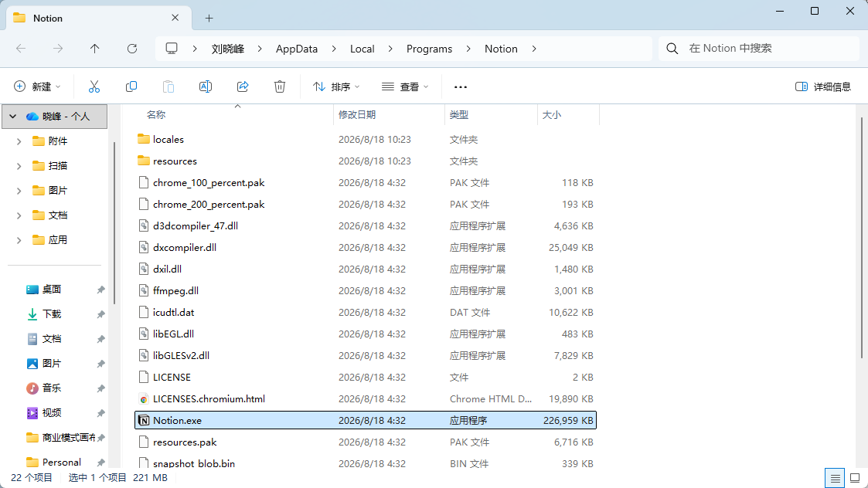Expand the 文档 folder under OneDrive
This screenshot has width=868, height=488.
[19, 215]
